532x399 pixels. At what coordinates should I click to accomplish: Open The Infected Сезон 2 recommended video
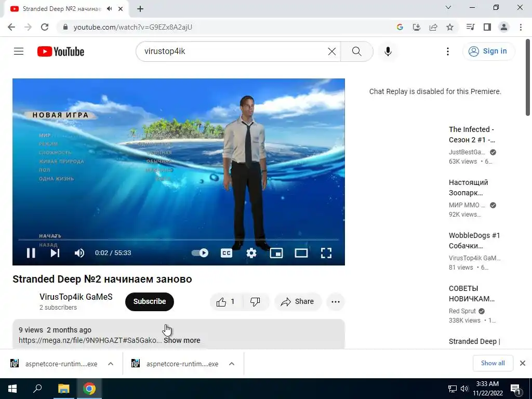pos(472,135)
